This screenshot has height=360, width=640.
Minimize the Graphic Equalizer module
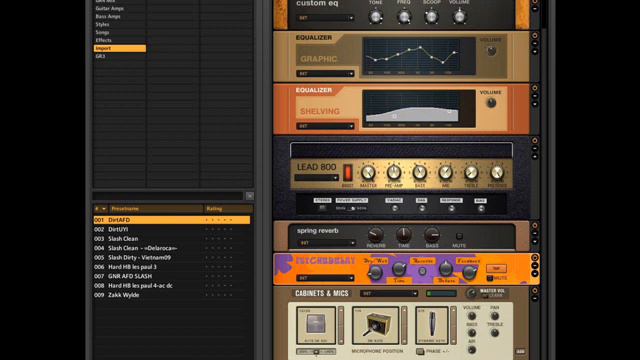pyautogui.click(x=535, y=44)
